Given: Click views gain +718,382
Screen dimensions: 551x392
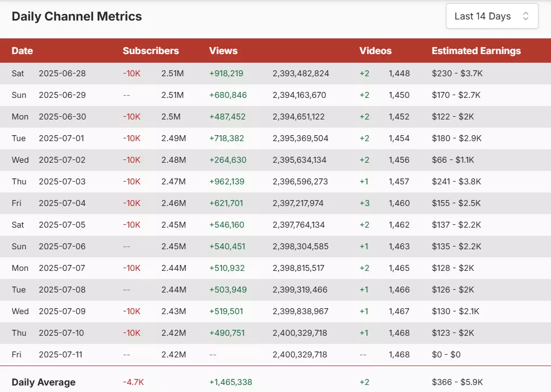Looking at the screenshot, I should click(x=227, y=138).
